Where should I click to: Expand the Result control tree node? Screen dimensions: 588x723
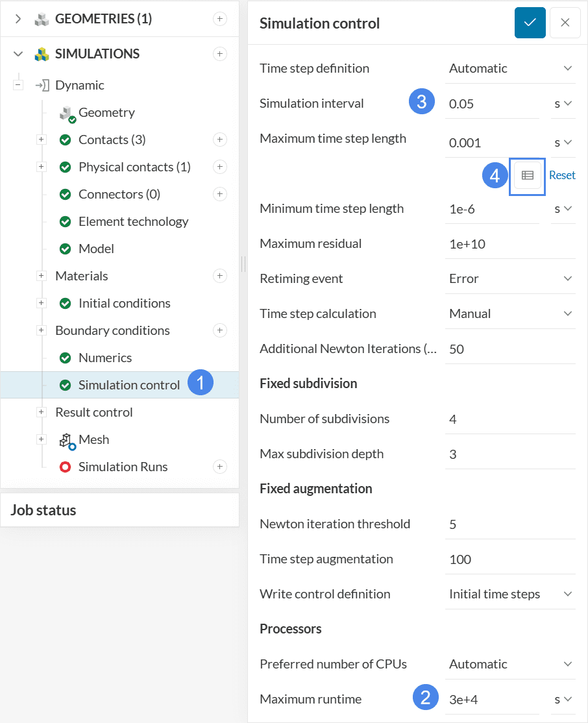(42, 412)
